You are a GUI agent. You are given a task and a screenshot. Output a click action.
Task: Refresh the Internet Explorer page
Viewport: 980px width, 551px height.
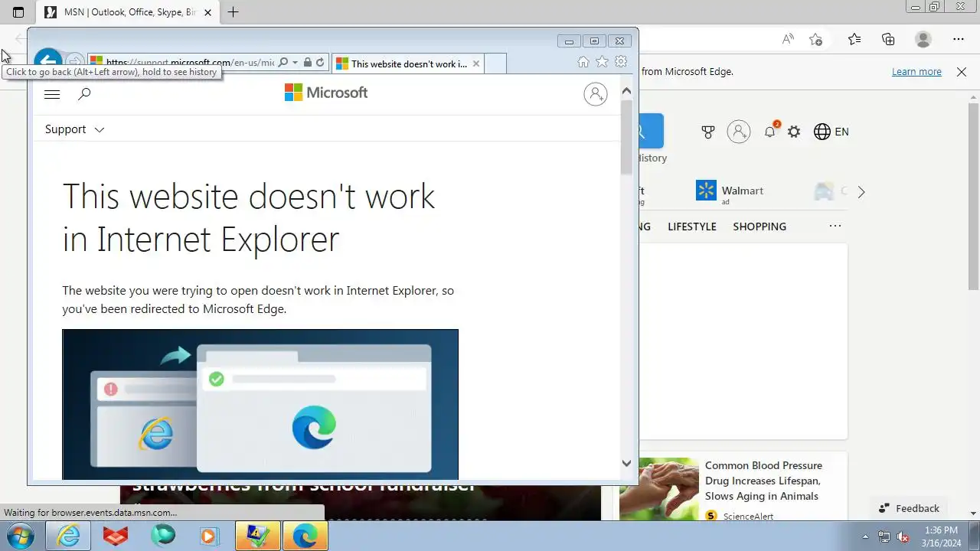(320, 63)
